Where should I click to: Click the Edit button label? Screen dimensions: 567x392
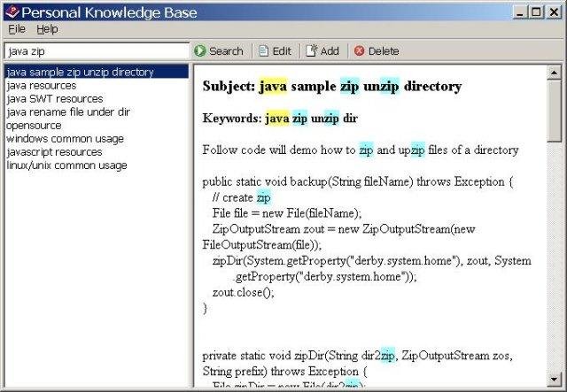pos(282,51)
